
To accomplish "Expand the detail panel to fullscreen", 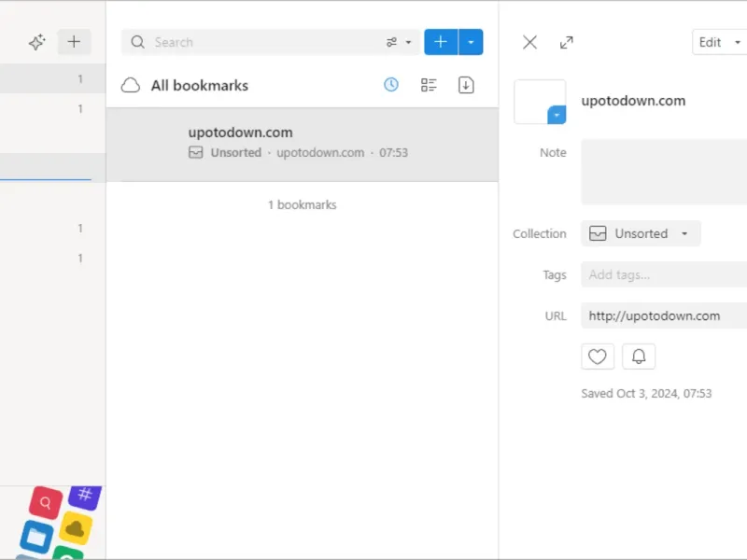I will (567, 42).
